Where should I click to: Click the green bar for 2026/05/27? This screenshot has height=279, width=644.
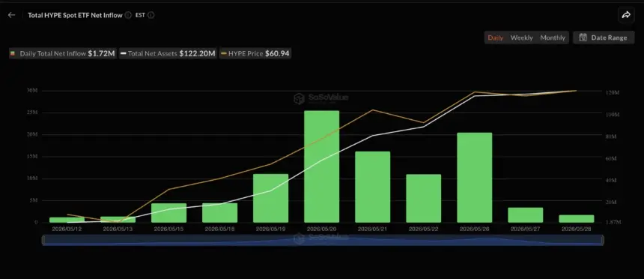(525, 215)
